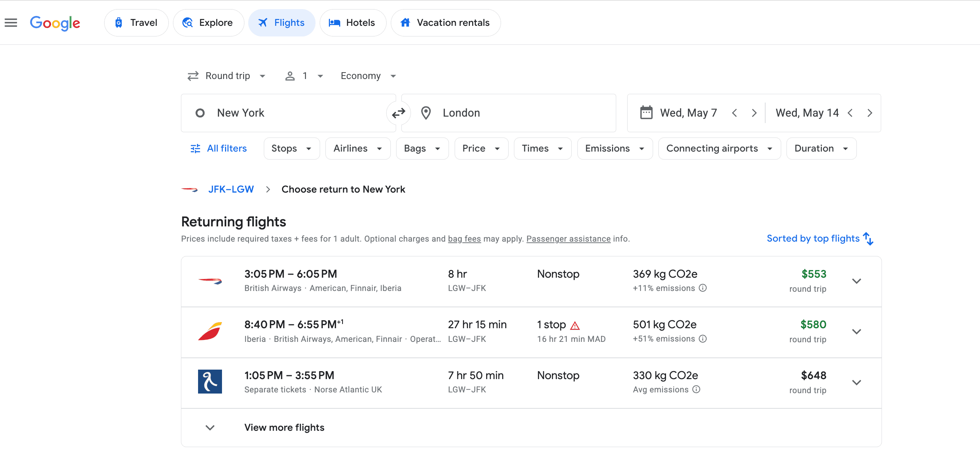This screenshot has height=449, width=980.
Task: Open the Price filter dropdown
Action: point(481,149)
